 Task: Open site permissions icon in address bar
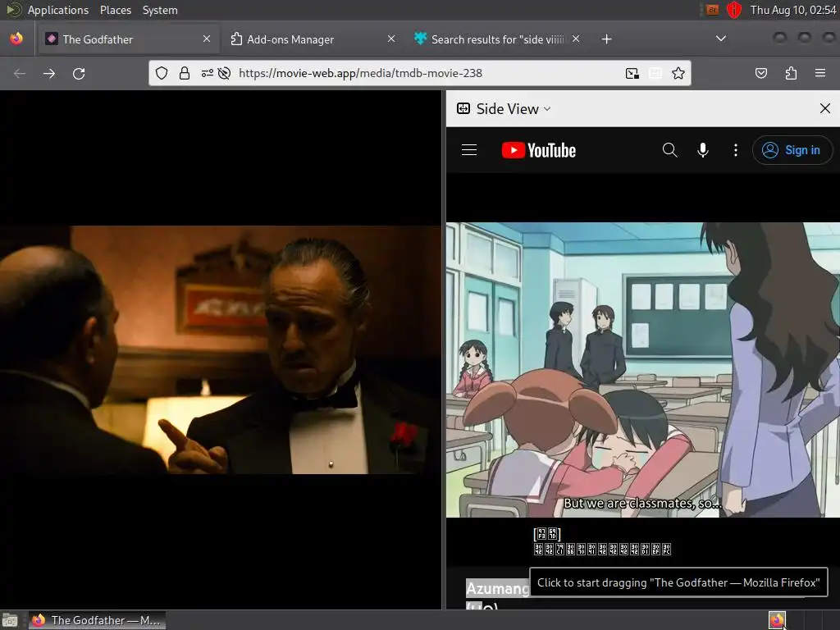[208, 73]
